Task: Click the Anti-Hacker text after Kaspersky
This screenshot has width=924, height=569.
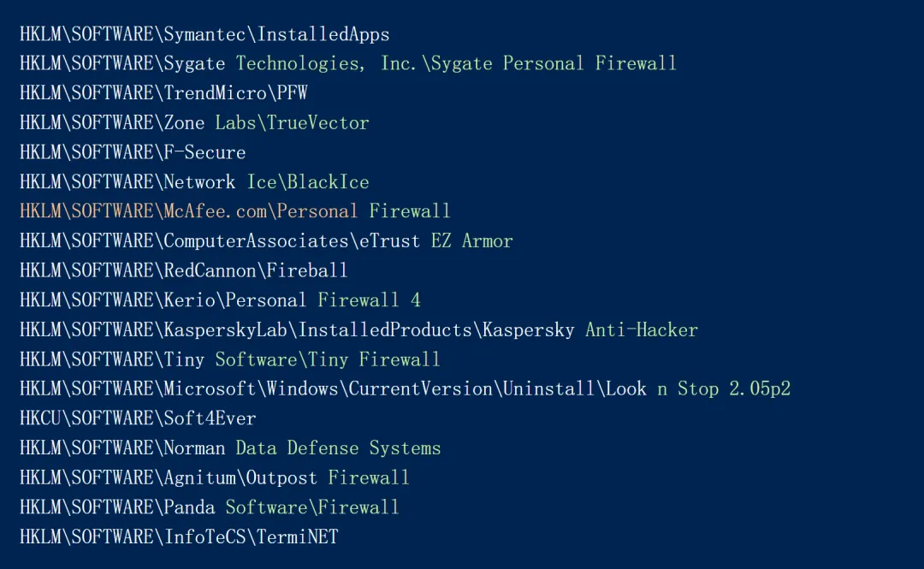Action: tap(642, 330)
